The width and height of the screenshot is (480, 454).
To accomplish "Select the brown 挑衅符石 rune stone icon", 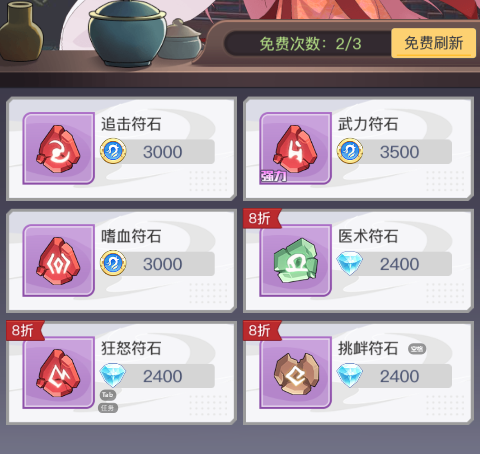I will click(x=295, y=372).
